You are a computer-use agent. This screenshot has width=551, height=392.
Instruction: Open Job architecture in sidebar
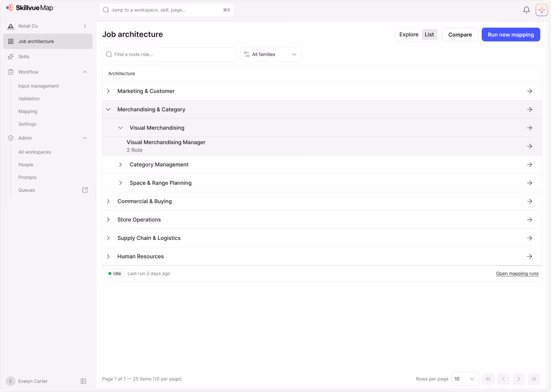pyautogui.click(x=48, y=41)
